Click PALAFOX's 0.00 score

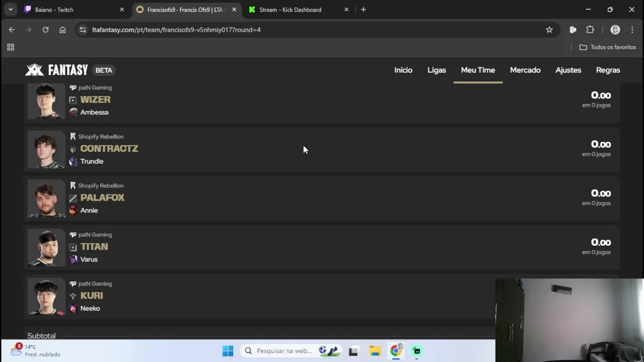click(x=601, y=193)
